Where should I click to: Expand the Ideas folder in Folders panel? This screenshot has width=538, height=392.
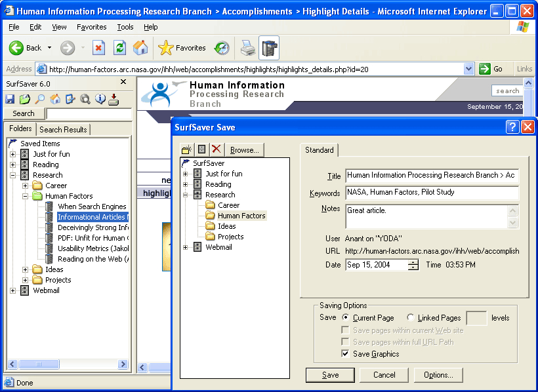click(25, 269)
